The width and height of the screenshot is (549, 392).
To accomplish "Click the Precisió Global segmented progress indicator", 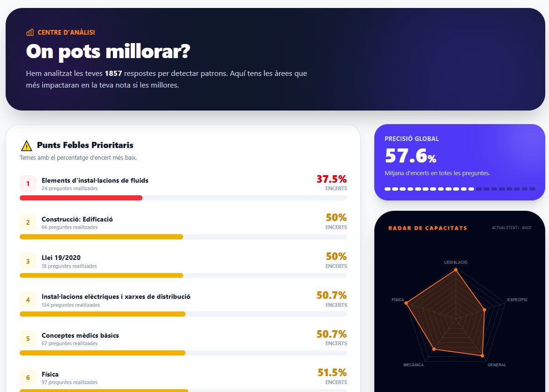I will [460, 189].
